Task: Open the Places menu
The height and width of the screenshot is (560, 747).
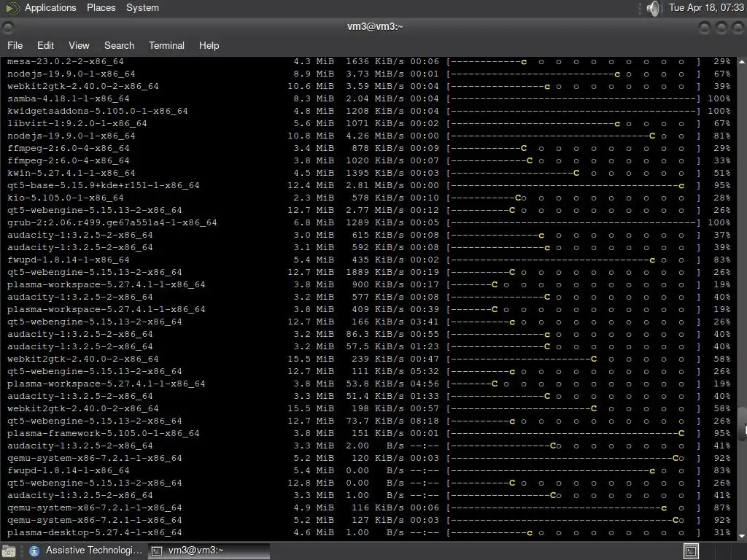Action: pos(101,7)
